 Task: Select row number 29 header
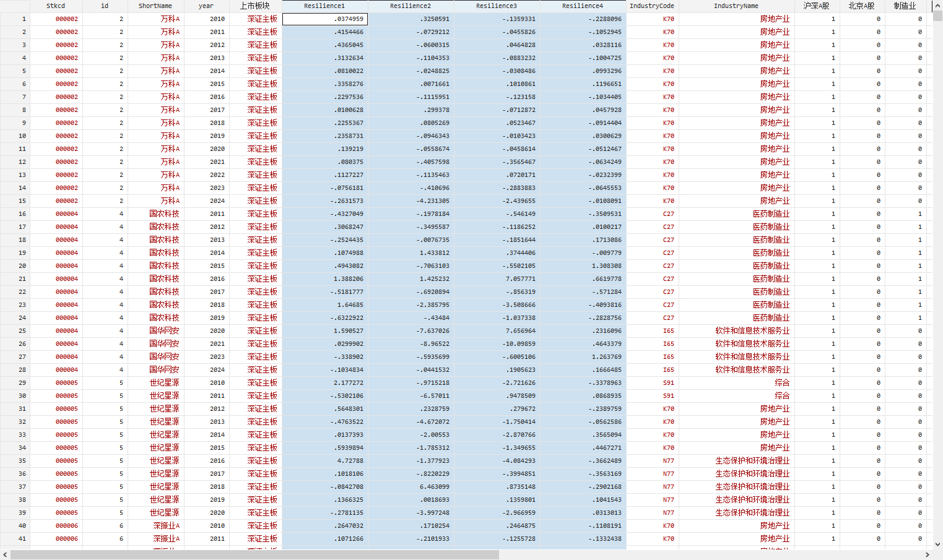[x=15, y=383]
